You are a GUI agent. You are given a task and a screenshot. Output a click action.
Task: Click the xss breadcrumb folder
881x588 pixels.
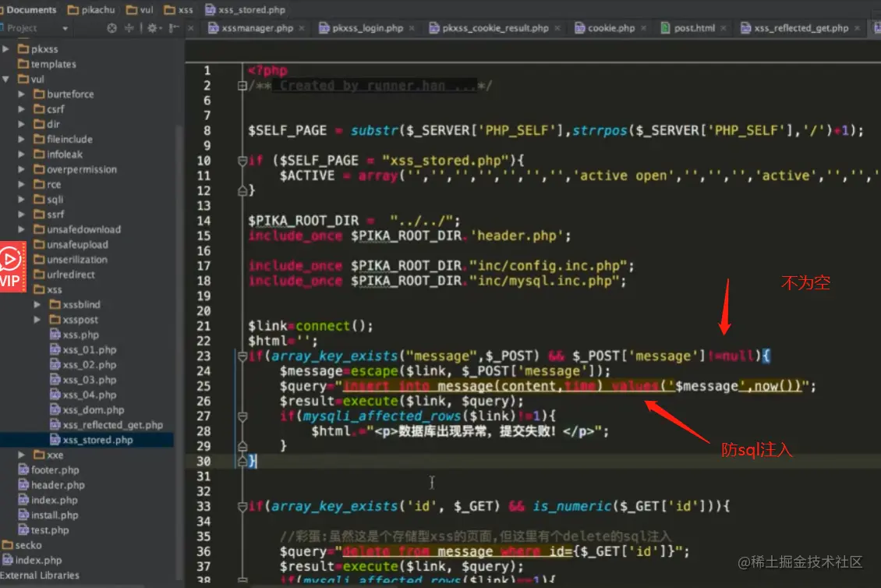click(x=179, y=9)
